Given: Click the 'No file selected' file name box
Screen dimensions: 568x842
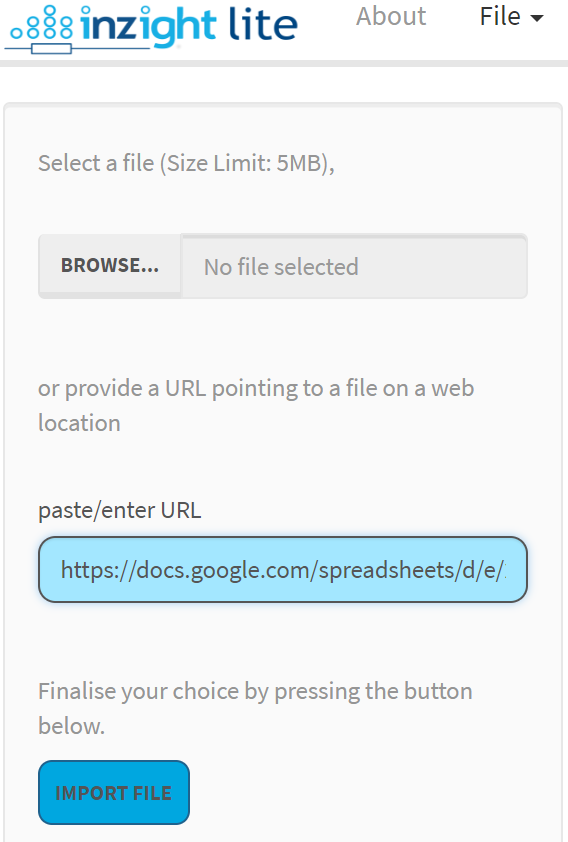Looking at the screenshot, I should coord(354,266).
